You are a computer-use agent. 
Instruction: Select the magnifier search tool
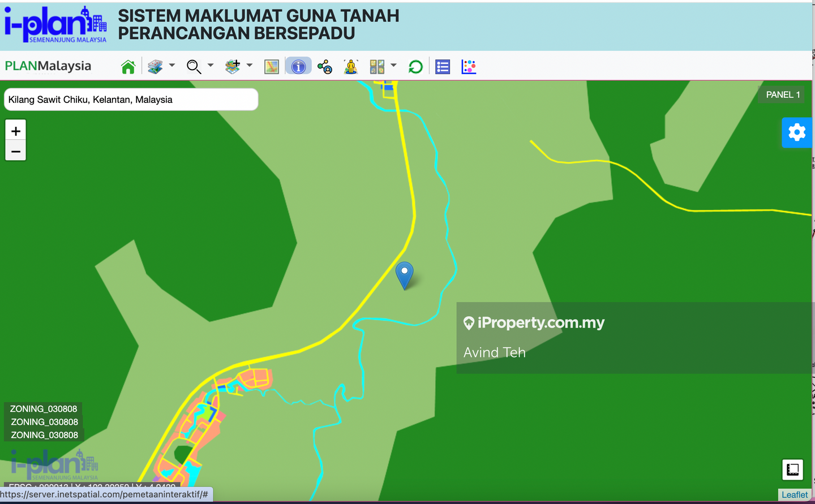click(194, 67)
